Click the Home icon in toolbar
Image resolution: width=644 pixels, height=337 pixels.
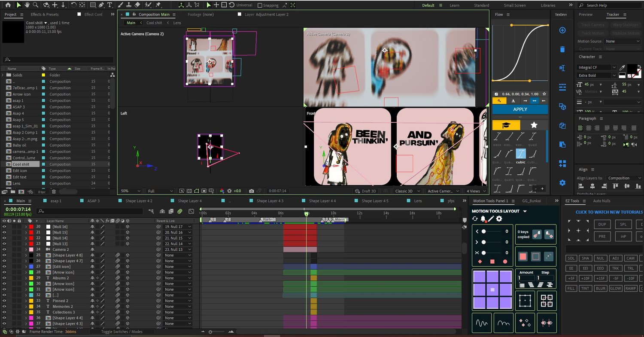8,5
